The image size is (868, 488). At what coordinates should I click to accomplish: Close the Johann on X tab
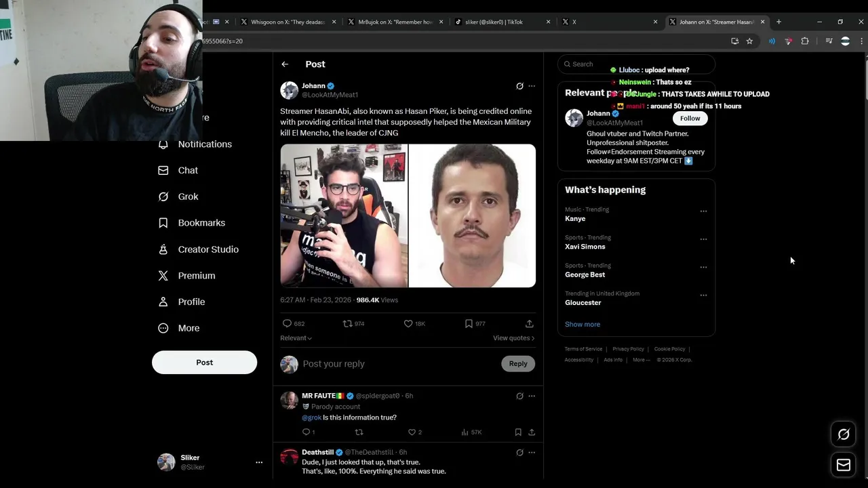[x=762, y=22]
